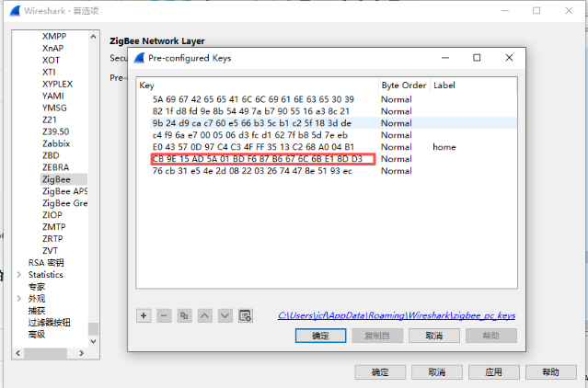Image resolution: width=588 pixels, height=388 pixels.
Task: Select YAMI in the protocol list
Action: pyautogui.click(x=52, y=96)
